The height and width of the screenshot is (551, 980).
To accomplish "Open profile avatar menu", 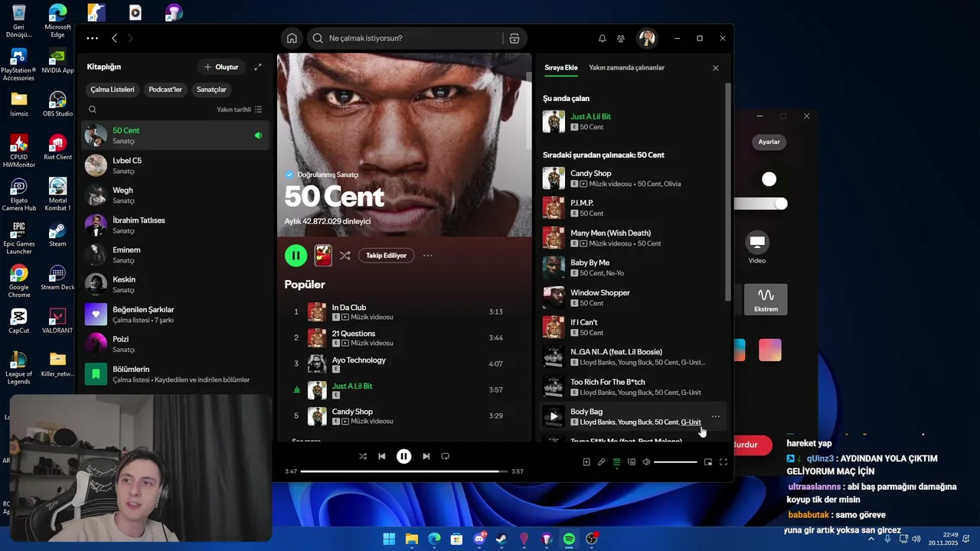I will click(x=647, y=38).
